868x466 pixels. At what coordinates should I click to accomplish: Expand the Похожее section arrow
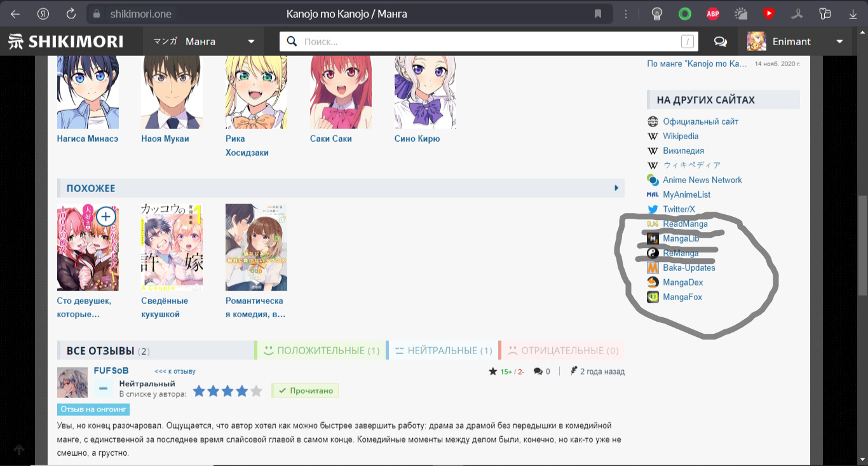point(616,188)
